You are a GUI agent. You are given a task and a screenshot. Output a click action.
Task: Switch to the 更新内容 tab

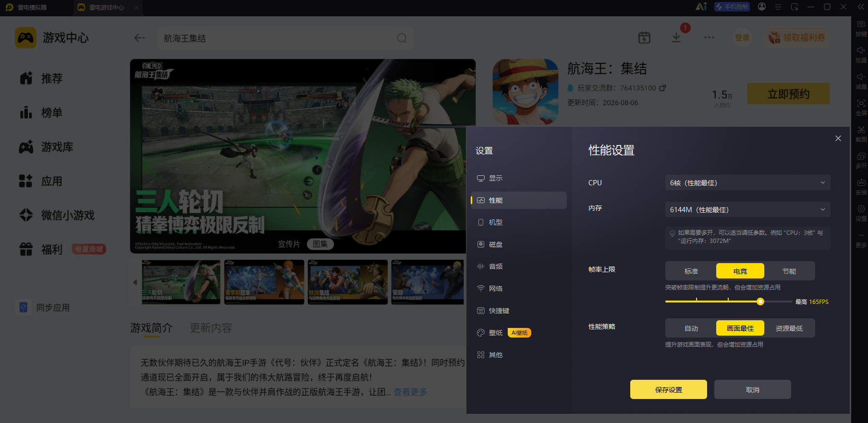[x=211, y=328]
